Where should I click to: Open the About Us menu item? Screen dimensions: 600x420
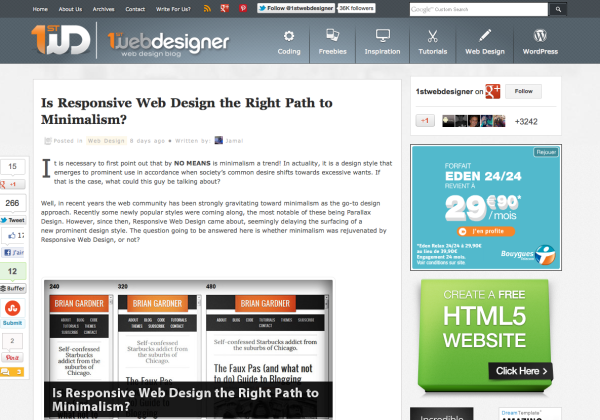[x=70, y=8]
